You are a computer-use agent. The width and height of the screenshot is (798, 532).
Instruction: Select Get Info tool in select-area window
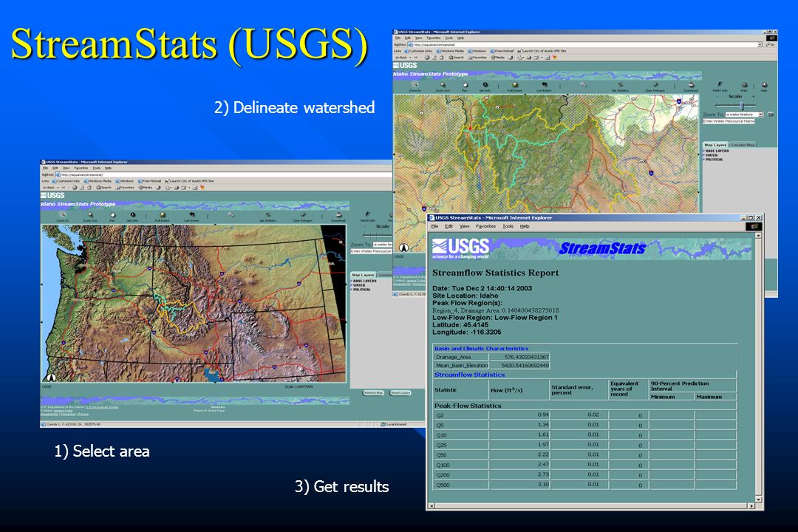[133, 216]
